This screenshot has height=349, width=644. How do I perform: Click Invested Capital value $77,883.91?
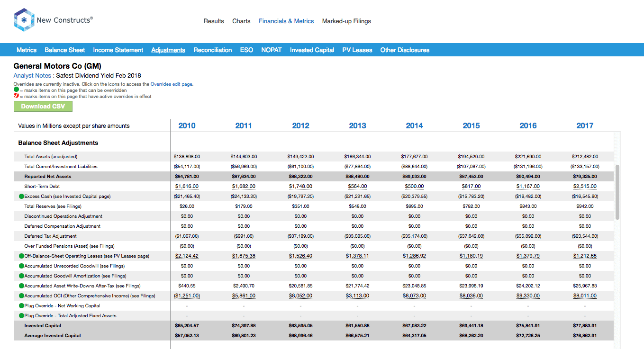[585, 326]
